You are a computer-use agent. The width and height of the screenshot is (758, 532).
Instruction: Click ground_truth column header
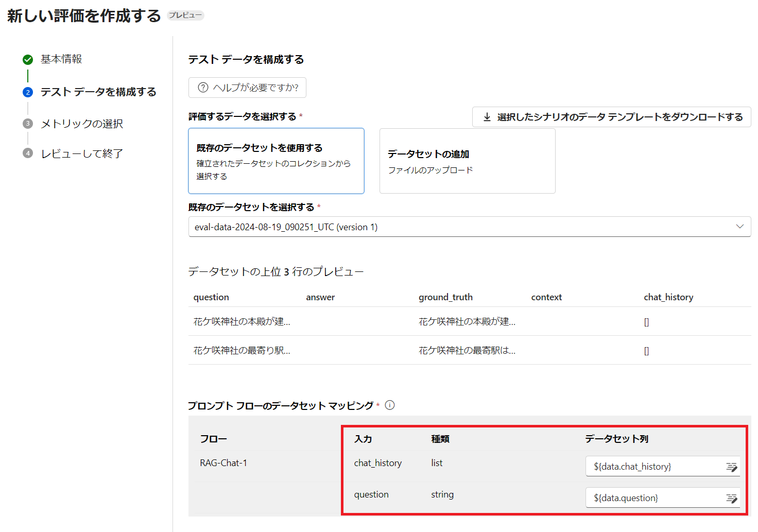(445, 297)
